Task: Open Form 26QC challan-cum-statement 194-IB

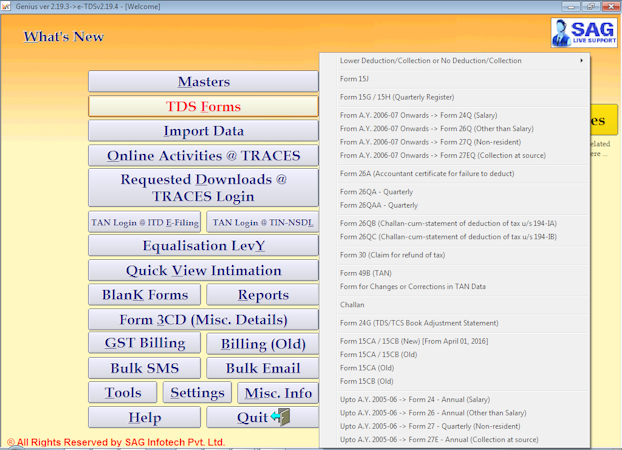Action: point(455,237)
